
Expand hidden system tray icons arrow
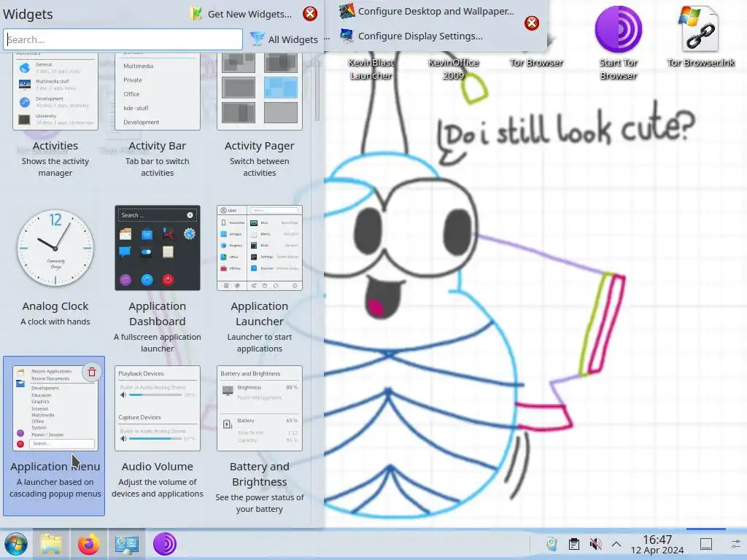[x=616, y=544]
